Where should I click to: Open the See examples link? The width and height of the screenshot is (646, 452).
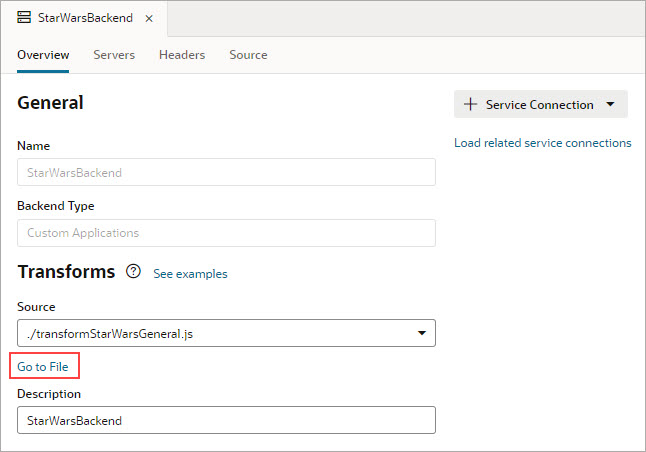coord(190,273)
